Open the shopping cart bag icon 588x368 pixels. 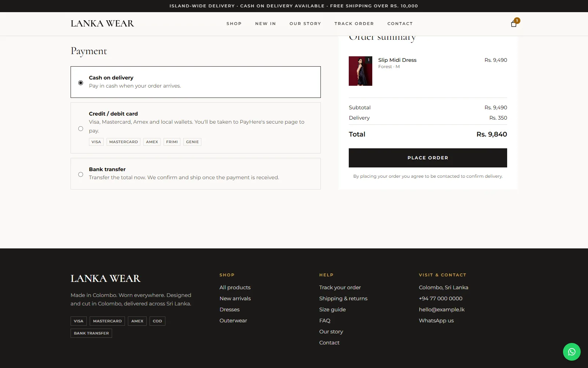pyautogui.click(x=514, y=24)
